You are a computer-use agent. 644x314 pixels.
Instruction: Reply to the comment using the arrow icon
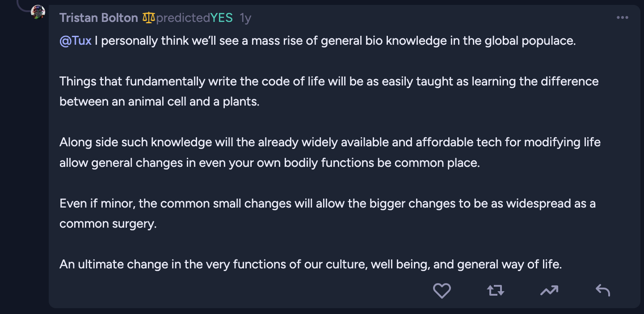[x=602, y=291]
